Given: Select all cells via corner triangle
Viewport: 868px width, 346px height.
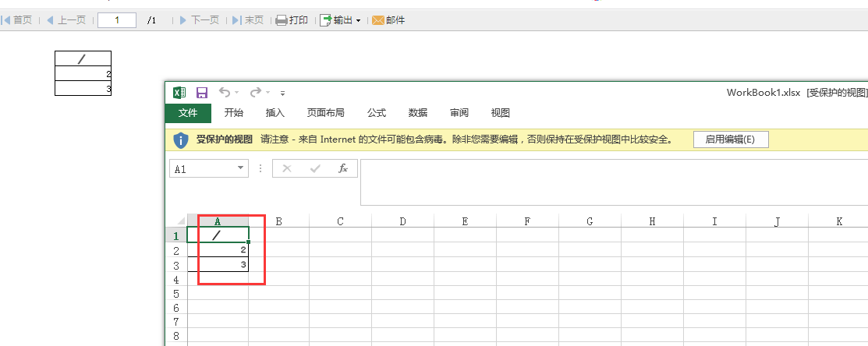Looking at the screenshot, I should [x=181, y=221].
